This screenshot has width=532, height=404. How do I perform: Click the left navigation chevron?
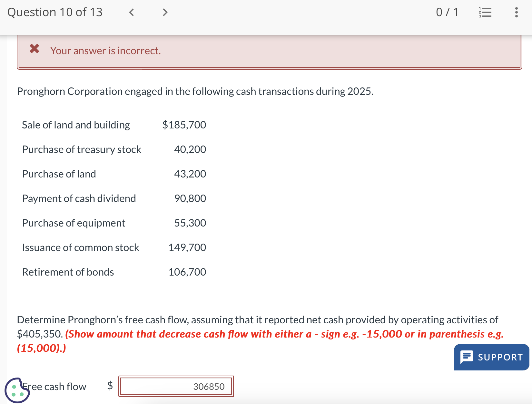pos(131,12)
